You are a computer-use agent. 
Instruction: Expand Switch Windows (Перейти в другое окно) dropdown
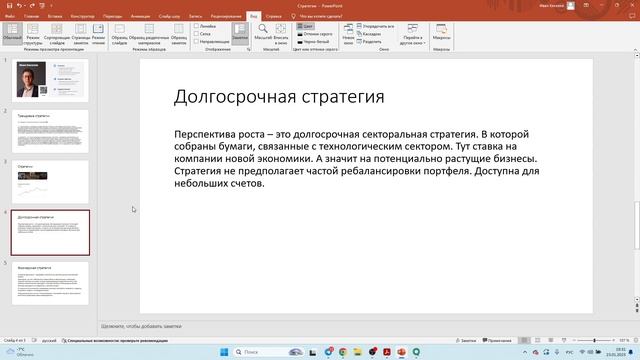click(x=413, y=34)
